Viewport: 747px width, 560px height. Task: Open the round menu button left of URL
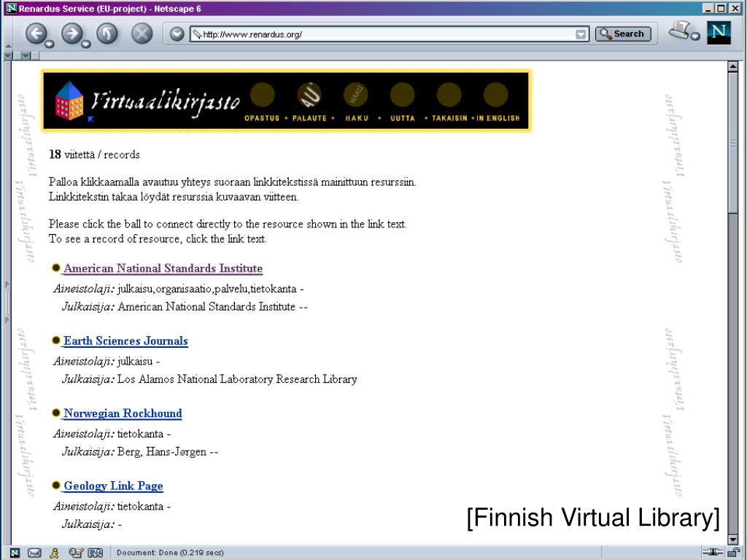(x=177, y=34)
